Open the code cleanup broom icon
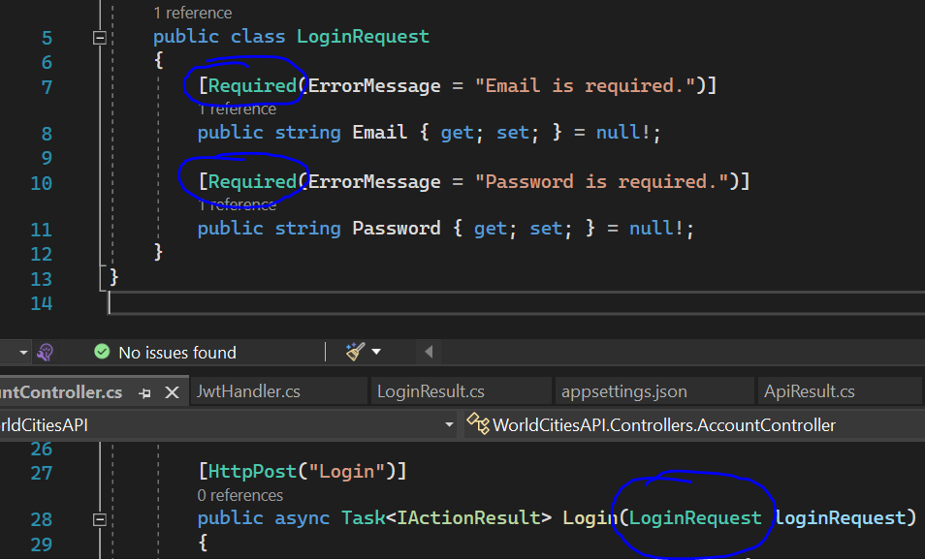Image resolution: width=925 pixels, height=560 pixels. [356, 352]
